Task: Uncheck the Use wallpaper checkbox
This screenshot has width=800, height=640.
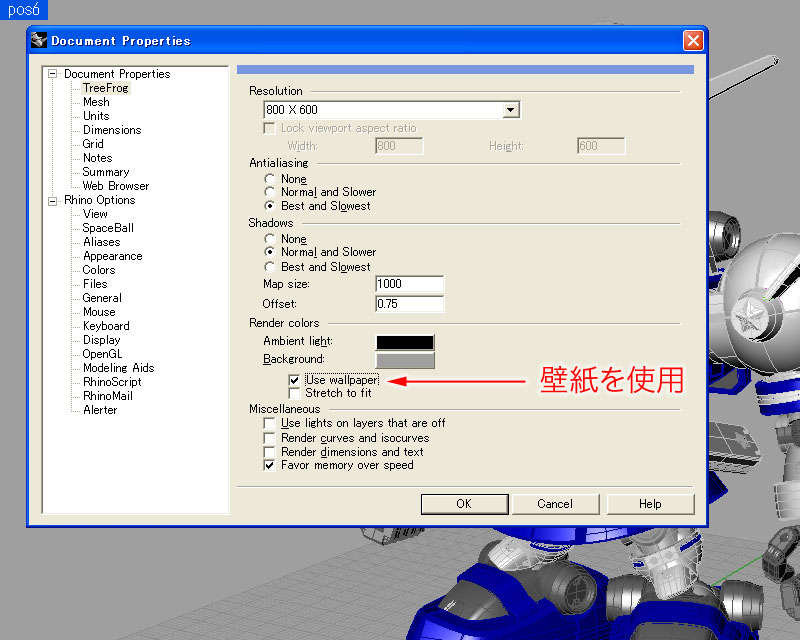Action: click(x=294, y=380)
